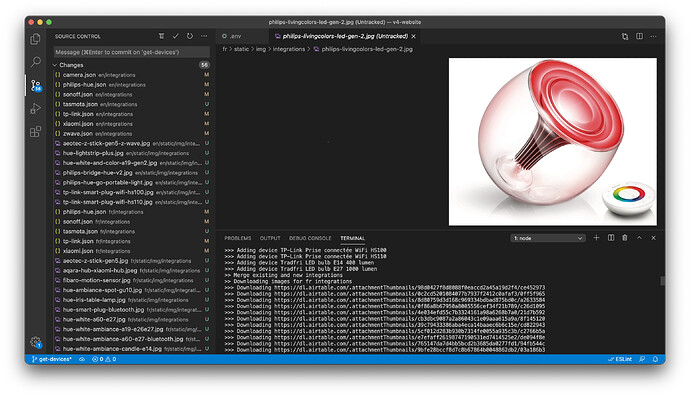690x397 pixels.
Task: Click ESLint status bar item
Action: click(620, 359)
